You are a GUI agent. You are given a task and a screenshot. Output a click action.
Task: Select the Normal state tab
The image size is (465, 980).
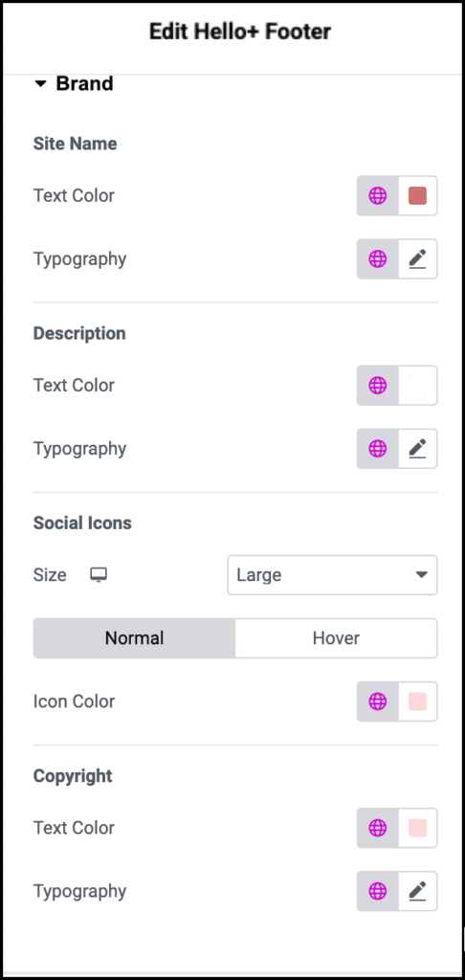click(134, 638)
